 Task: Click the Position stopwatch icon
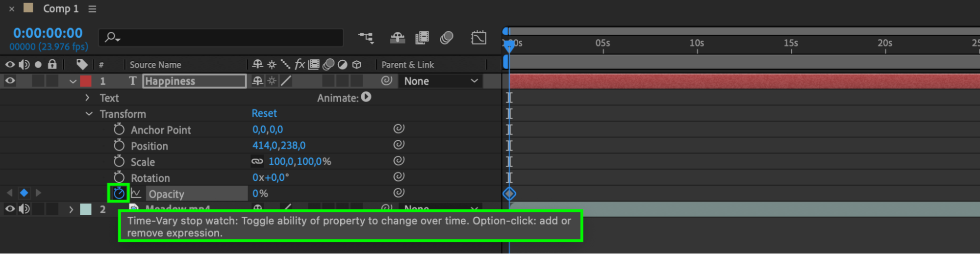click(x=119, y=146)
